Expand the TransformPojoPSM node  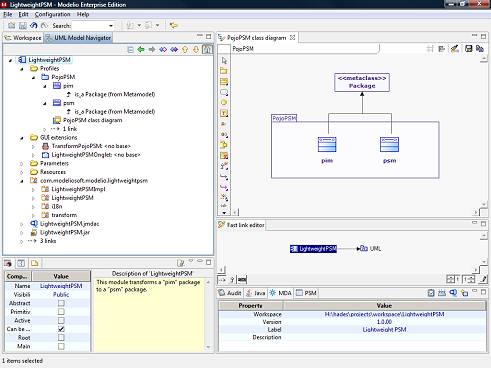pos(33,146)
